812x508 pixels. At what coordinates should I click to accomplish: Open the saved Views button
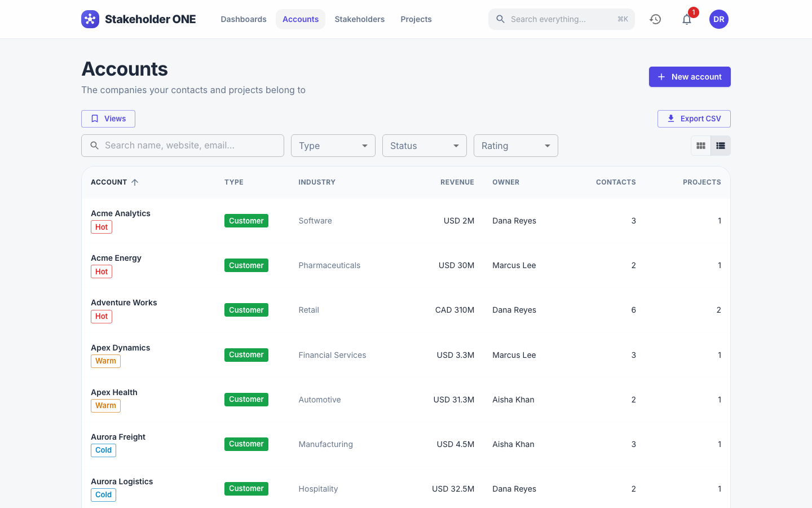pos(108,119)
